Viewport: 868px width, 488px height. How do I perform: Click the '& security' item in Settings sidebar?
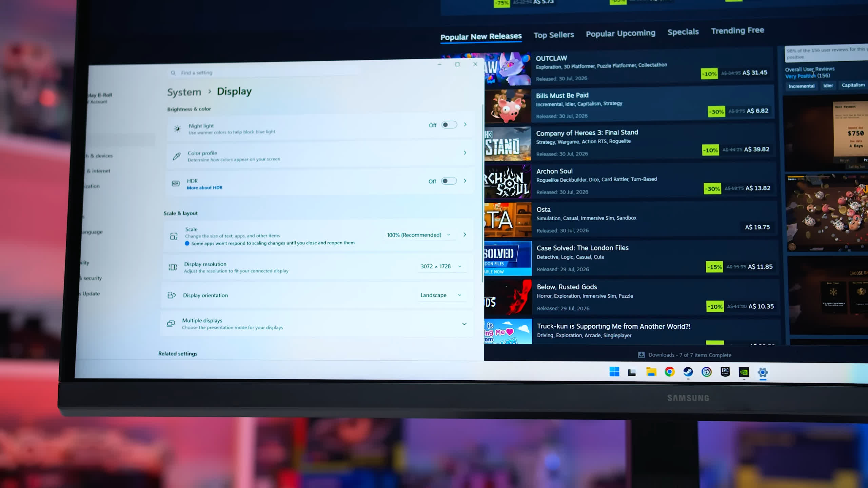[91, 278]
